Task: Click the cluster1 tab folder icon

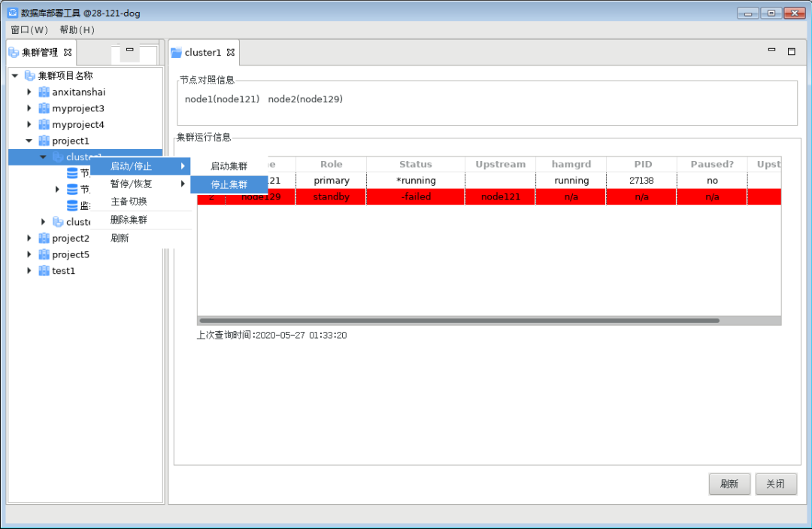Action: tap(177, 53)
